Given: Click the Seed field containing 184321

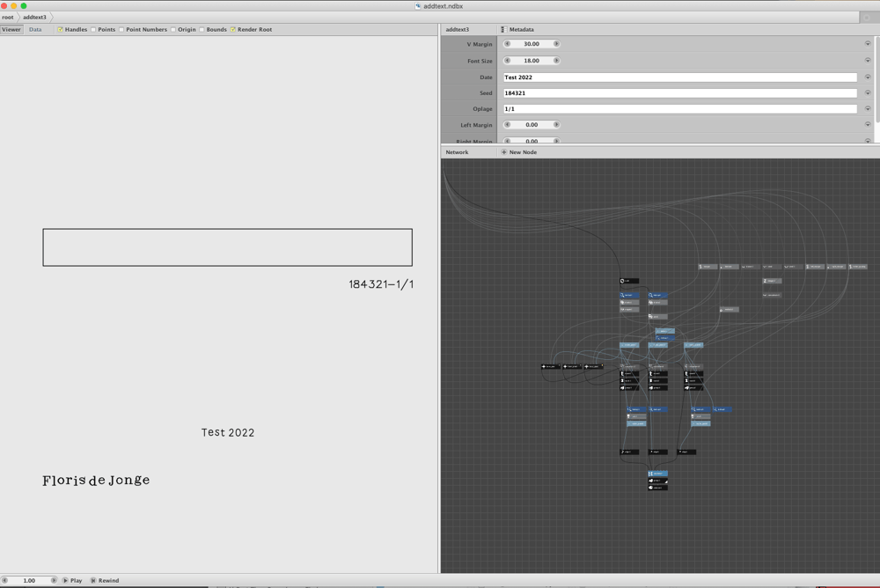Looking at the screenshot, I should point(679,92).
